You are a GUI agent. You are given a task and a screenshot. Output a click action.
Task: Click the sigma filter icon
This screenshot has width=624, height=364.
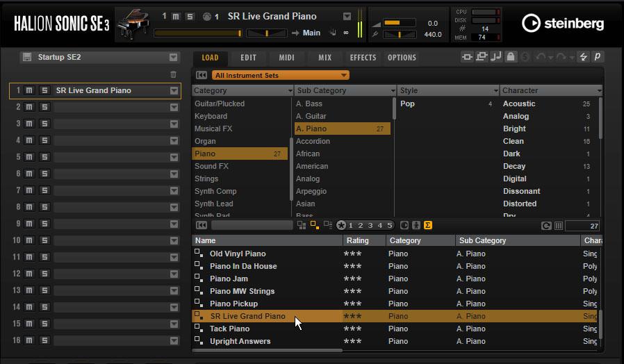pyautogui.click(x=428, y=225)
